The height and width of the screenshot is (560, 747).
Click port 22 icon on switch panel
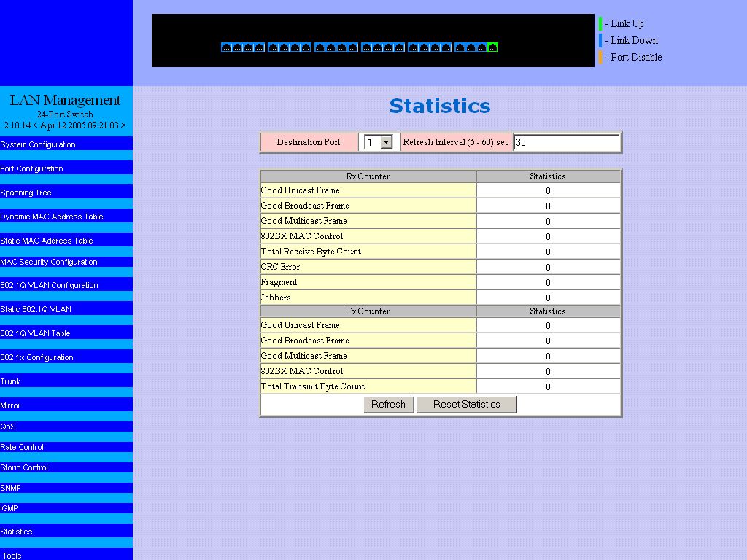tap(471, 47)
